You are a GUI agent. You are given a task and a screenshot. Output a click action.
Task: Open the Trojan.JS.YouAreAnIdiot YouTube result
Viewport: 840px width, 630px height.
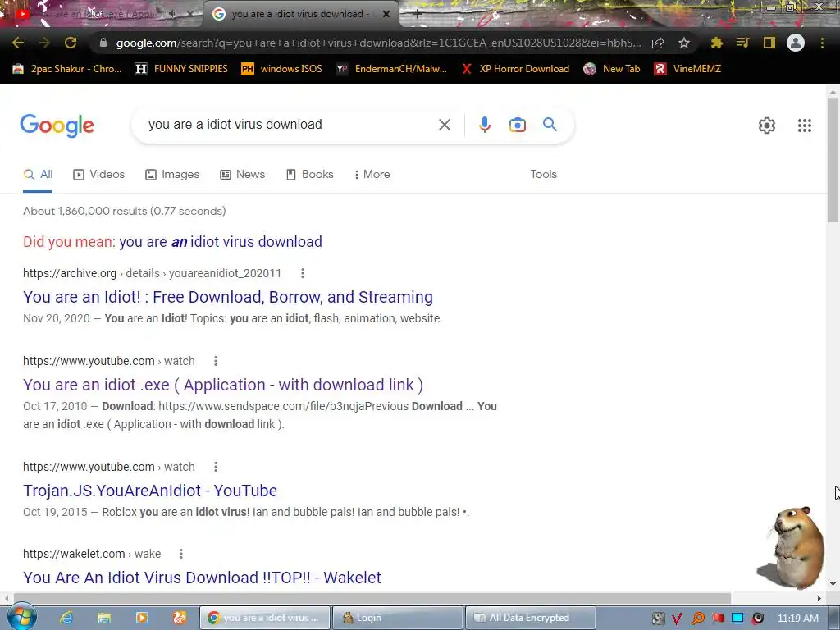point(150,491)
